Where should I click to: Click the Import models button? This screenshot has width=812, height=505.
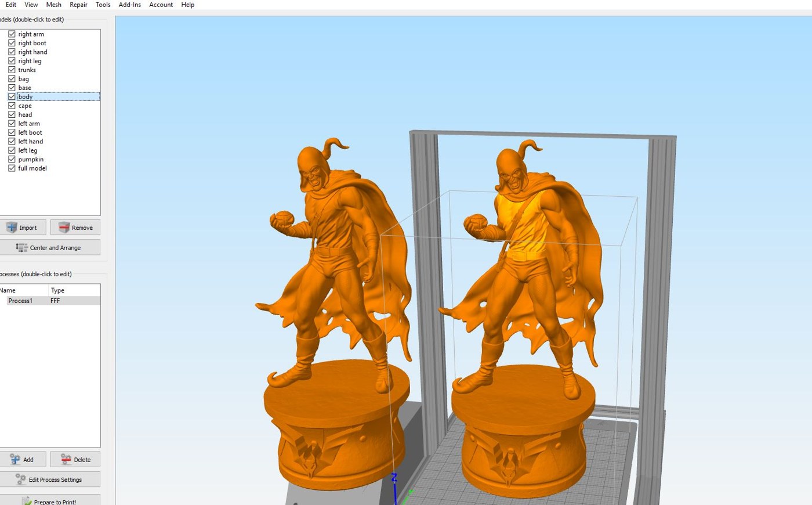click(22, 228)
